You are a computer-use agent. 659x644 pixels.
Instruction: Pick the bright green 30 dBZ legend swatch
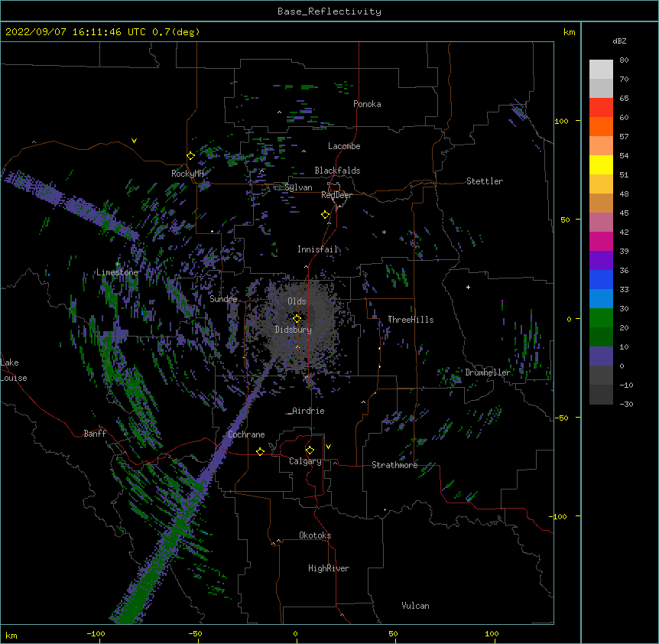pos(601,318)
